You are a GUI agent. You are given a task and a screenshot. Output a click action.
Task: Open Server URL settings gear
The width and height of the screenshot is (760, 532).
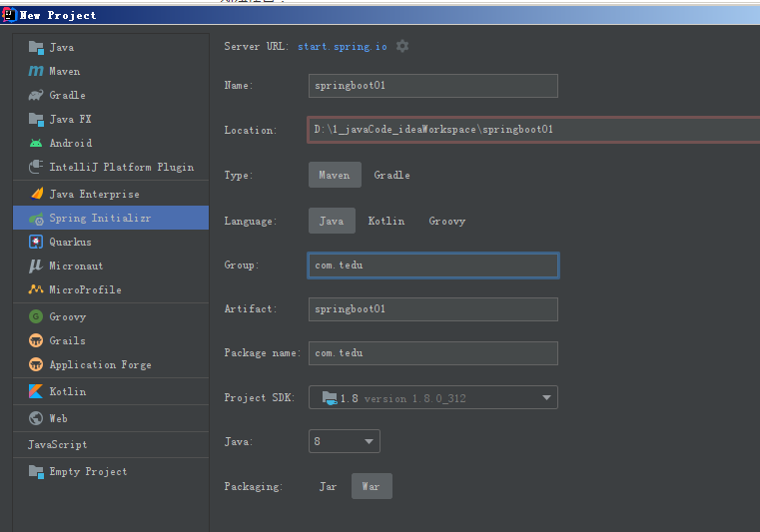(x=402, y=46)
